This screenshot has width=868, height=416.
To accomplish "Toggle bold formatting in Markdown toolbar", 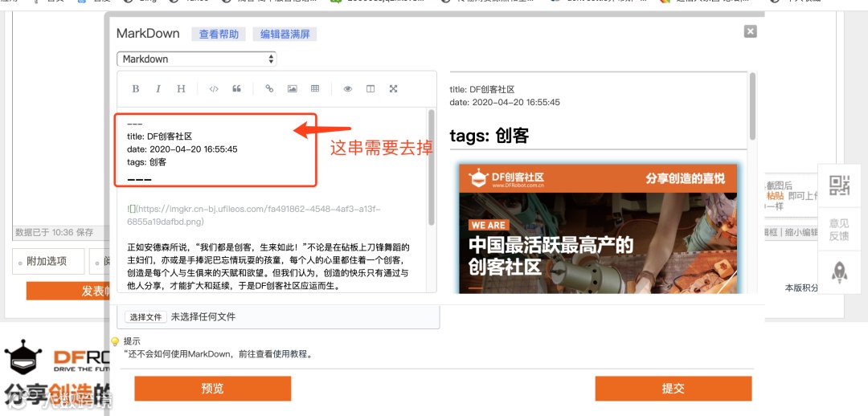I will pos(135,89).
